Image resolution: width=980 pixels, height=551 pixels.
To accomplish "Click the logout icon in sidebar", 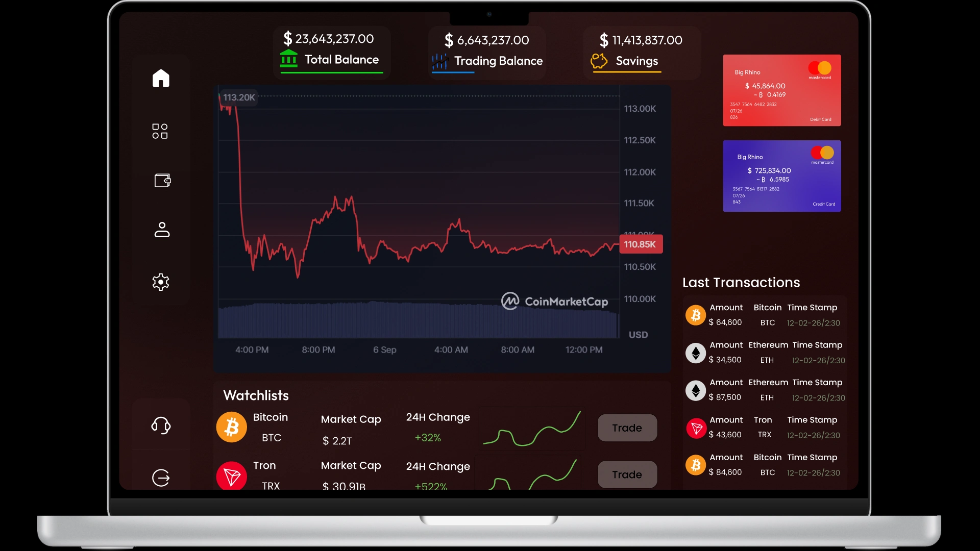I will pos(161,478).
